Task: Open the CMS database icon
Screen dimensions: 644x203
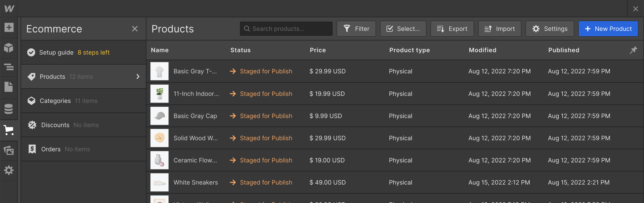Action: click(x=9, y=109)
